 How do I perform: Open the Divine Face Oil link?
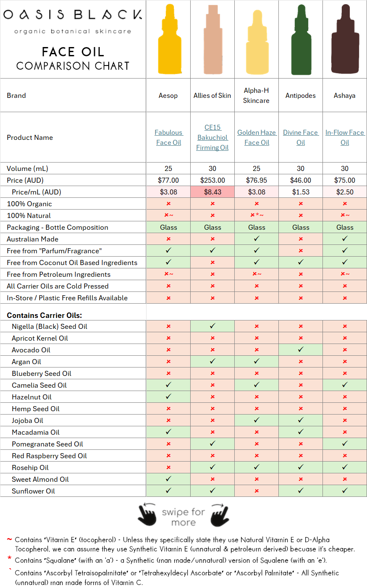click(301, 137)
